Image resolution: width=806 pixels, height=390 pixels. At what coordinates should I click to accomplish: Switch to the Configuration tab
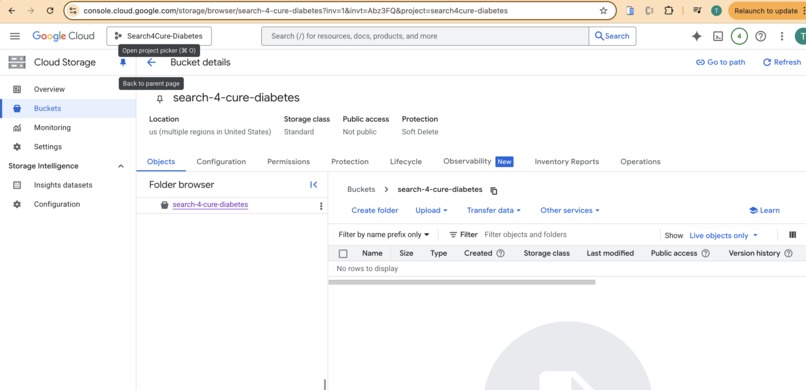(221, 161)
